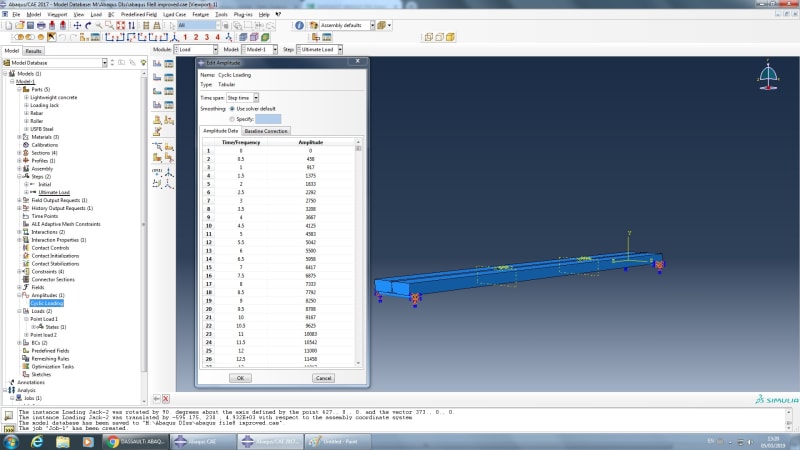
Task: Click OK in Edit Amplitude dialog
Action: [240, 378]
